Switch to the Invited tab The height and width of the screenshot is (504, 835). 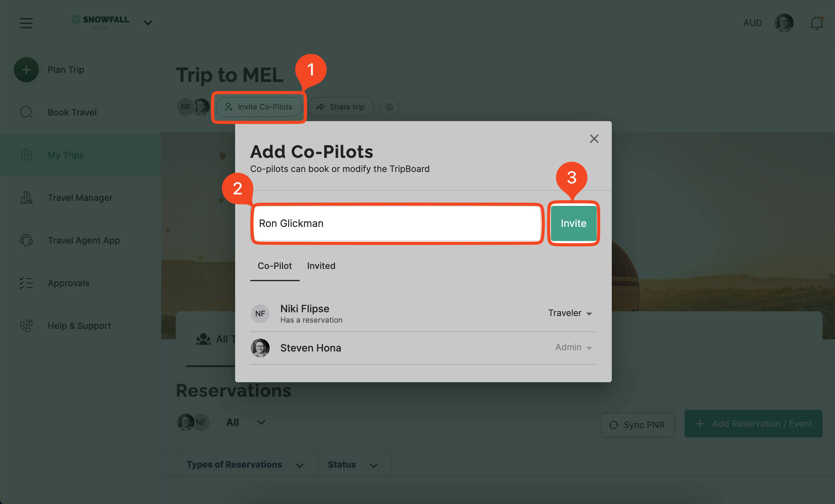click(321, 266)
